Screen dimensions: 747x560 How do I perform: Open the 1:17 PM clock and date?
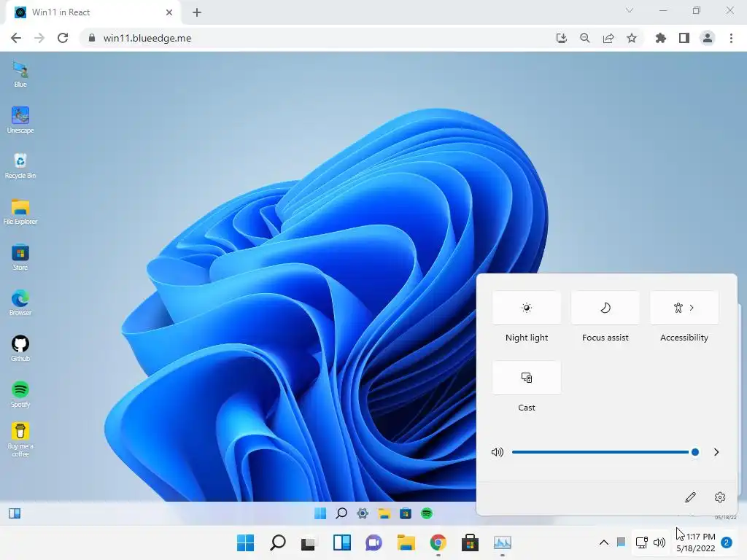(x=696, y=542)
